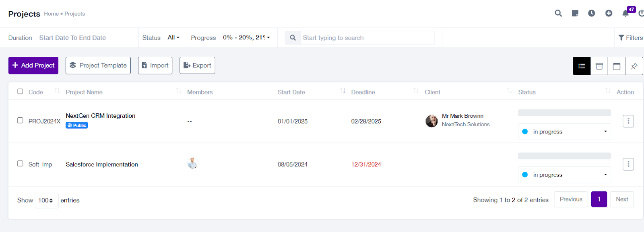Screen dimensions: 644x232
Task: Open Salesforce Implementation project
Action: point(102,164)
